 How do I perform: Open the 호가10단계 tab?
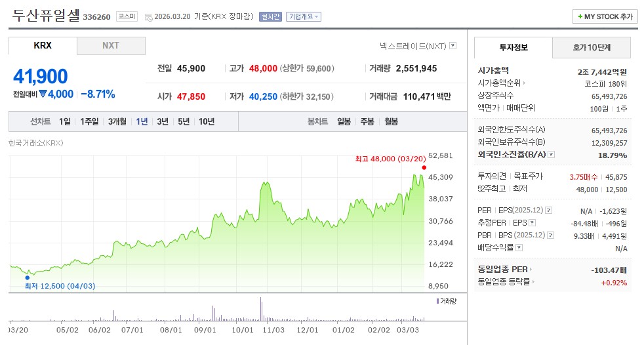tap(592, 48)
